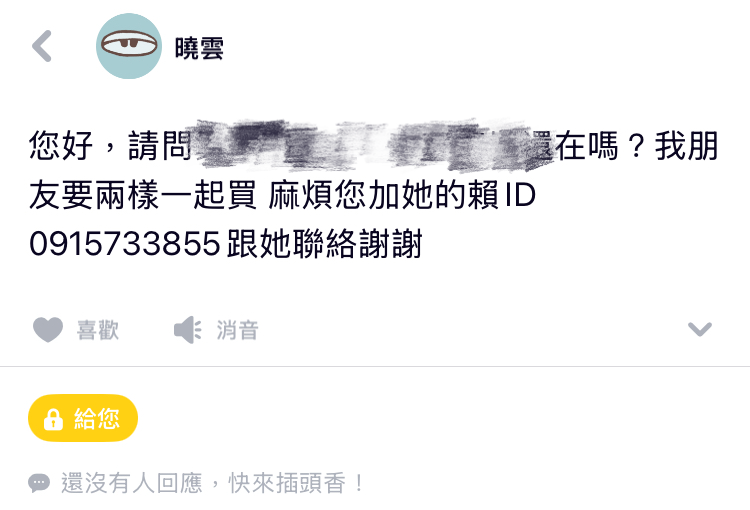
Task: Tap 還沒有人回應，快來插頭香！ to reply
Action: [212, 483]
